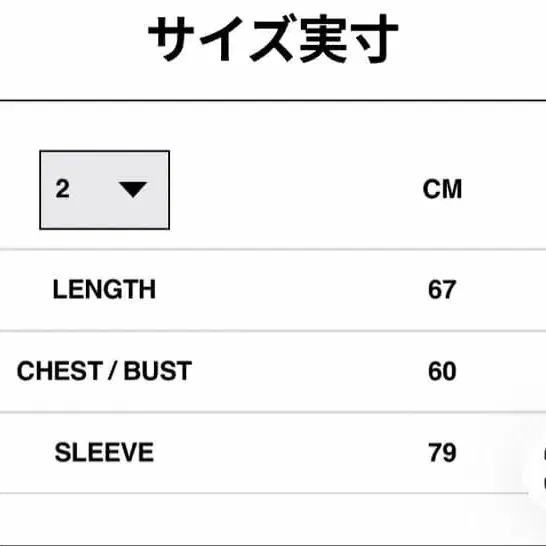Select the word CHEST in the label
This screenshot has width=546, height=546.
coord(59,371)
